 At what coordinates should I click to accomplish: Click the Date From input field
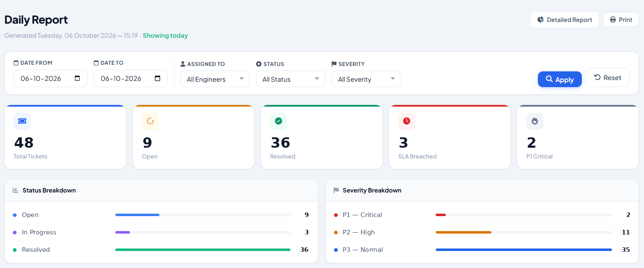point(51,78)
